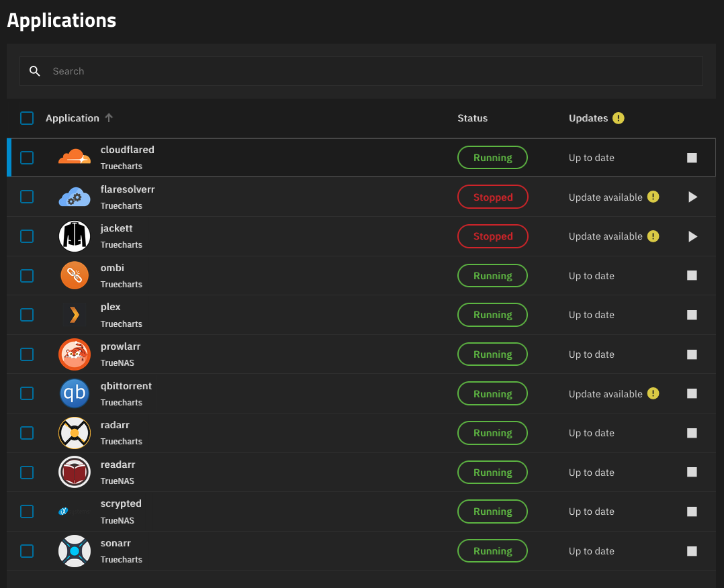Select the qbittorrent app icon

click(74, 393)
